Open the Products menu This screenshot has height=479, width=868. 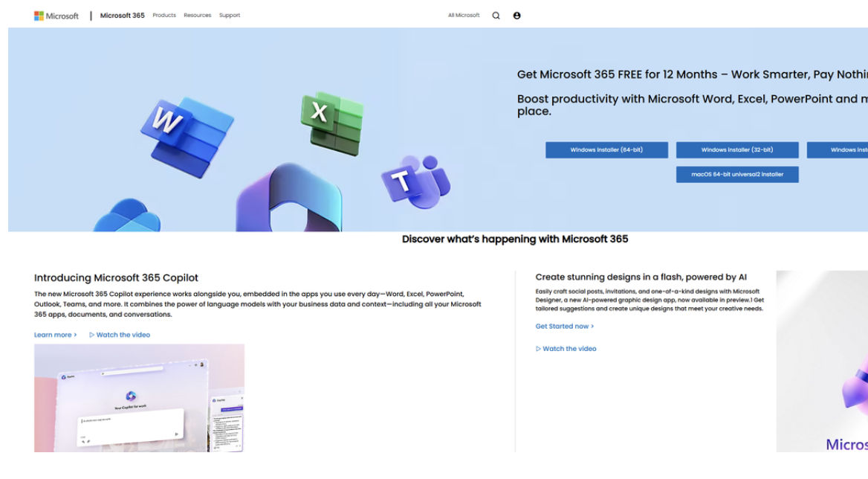(164, 16)
